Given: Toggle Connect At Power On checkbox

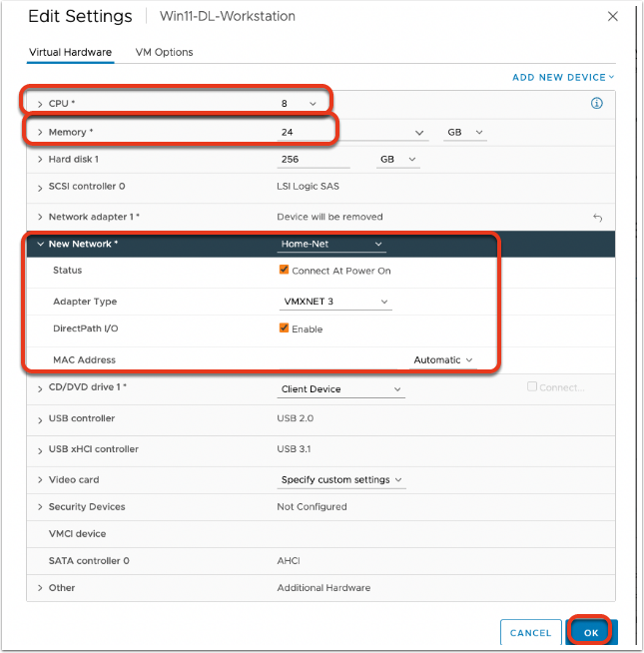Looking at the screenshot, I should [285, 271].
